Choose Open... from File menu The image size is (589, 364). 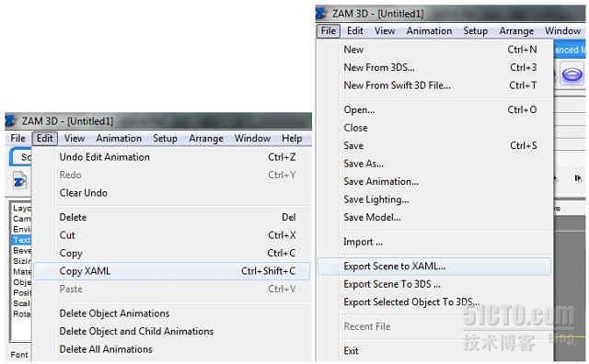(435, 110)
